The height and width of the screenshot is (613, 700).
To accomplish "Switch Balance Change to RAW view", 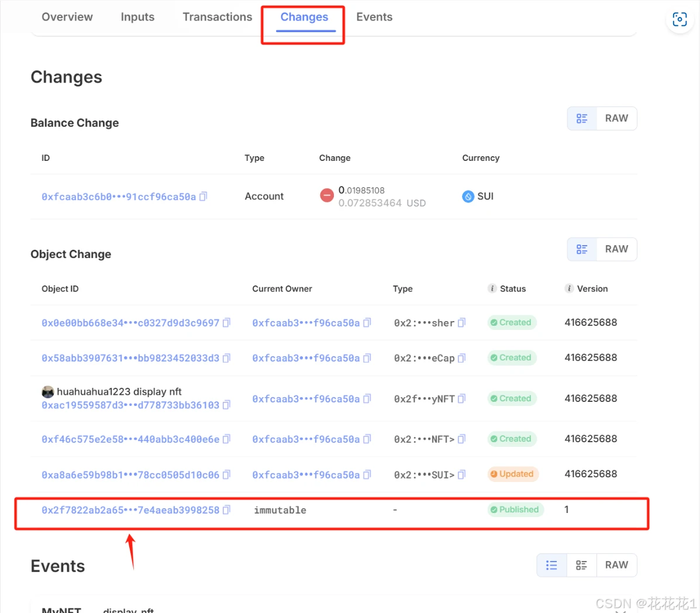I will coord(616,118).
